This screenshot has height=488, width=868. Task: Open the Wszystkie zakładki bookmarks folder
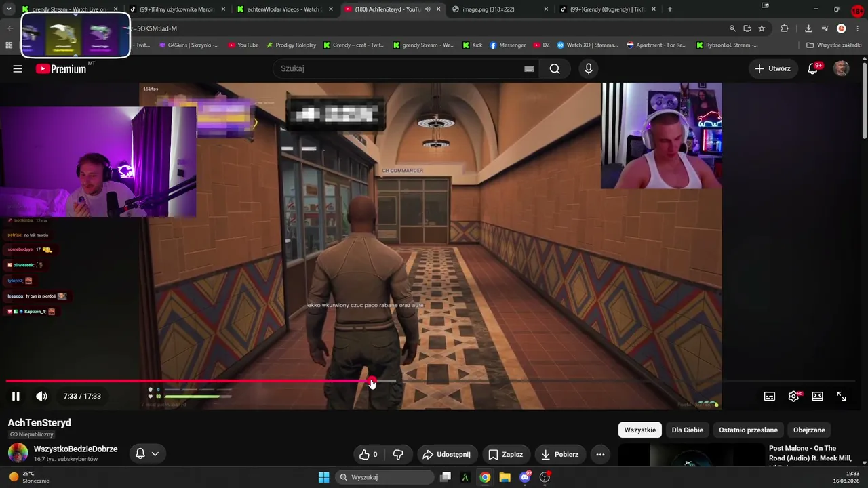[x=833, y=45]
